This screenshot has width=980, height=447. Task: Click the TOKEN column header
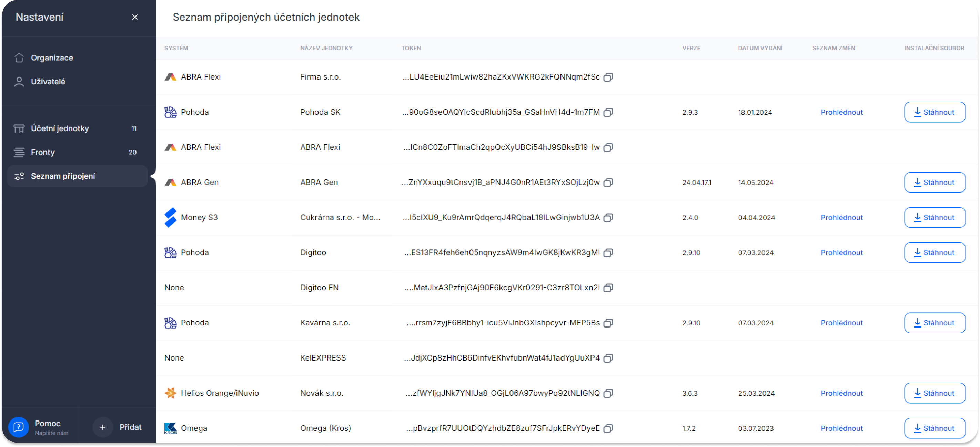click(411, 48)
